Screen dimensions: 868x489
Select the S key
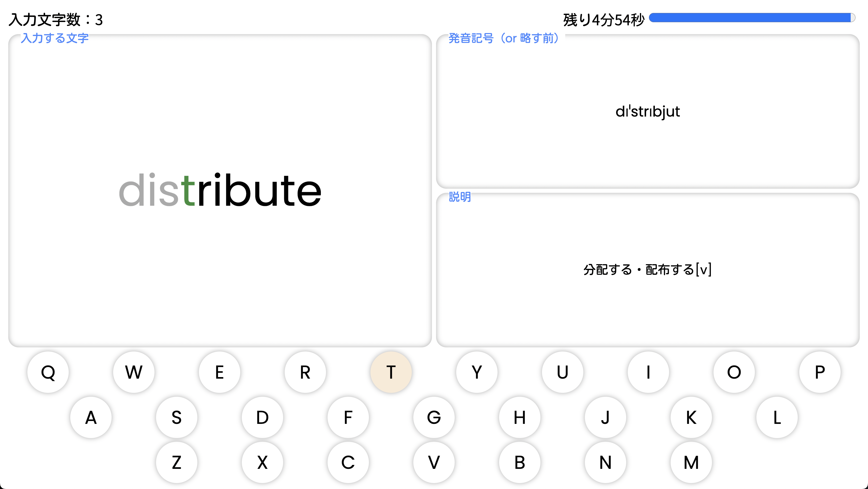(x=176, y=417)
